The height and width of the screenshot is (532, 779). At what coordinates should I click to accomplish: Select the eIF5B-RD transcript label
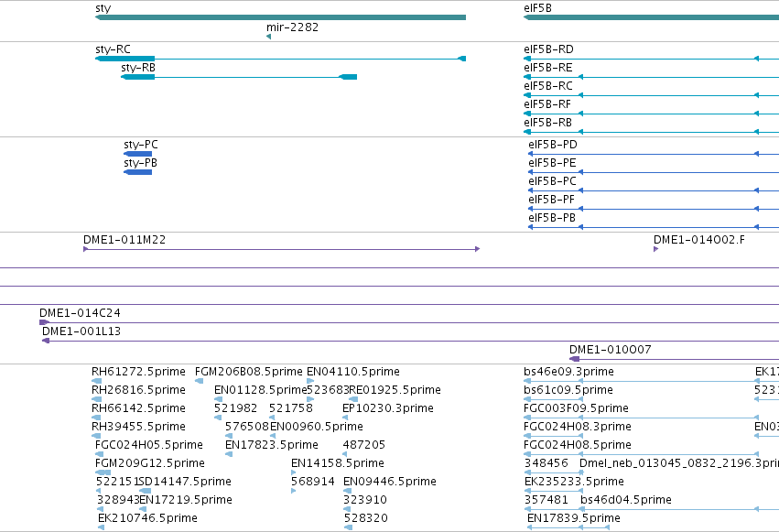pyautogui.click(x=548, y=49)
